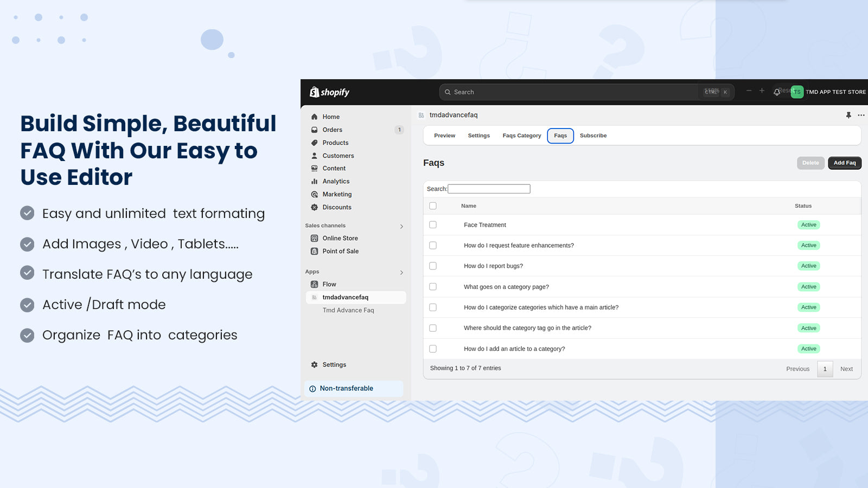Tick the select-all checkbox in header
This screenshot has width=868, height=488.
433,206
